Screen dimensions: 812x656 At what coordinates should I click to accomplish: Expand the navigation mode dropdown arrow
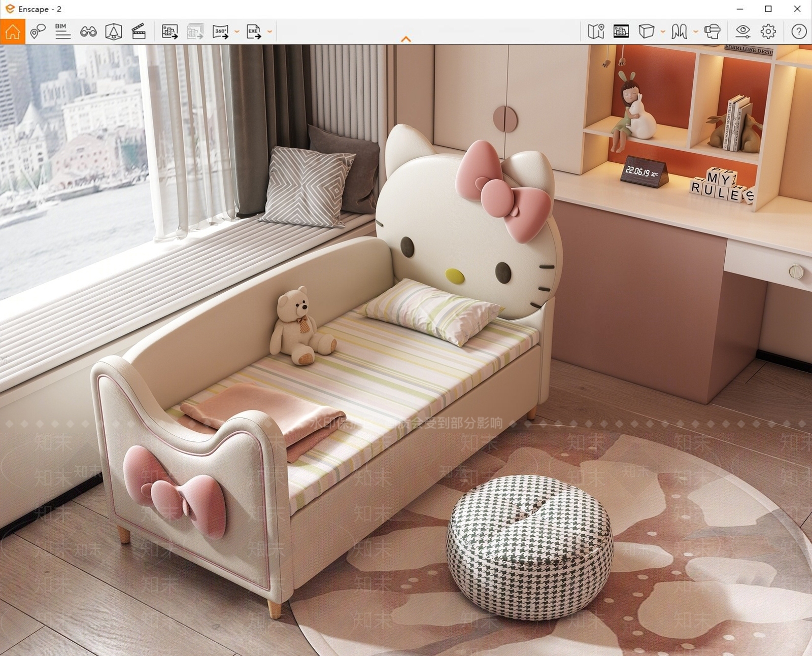pos(696,31)
